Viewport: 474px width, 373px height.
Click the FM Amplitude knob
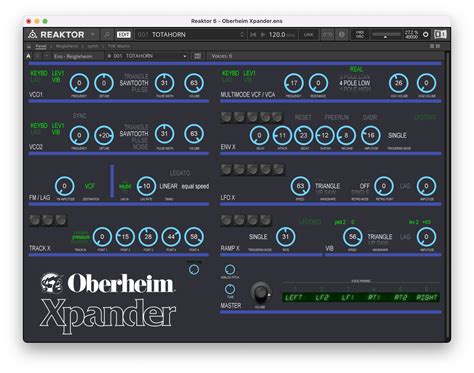pos(64,186)
